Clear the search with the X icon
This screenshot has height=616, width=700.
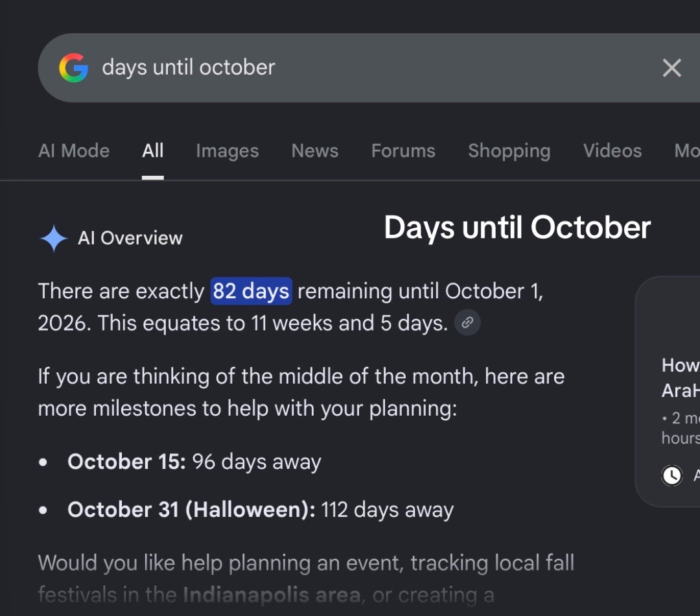(x=671, y=68)
